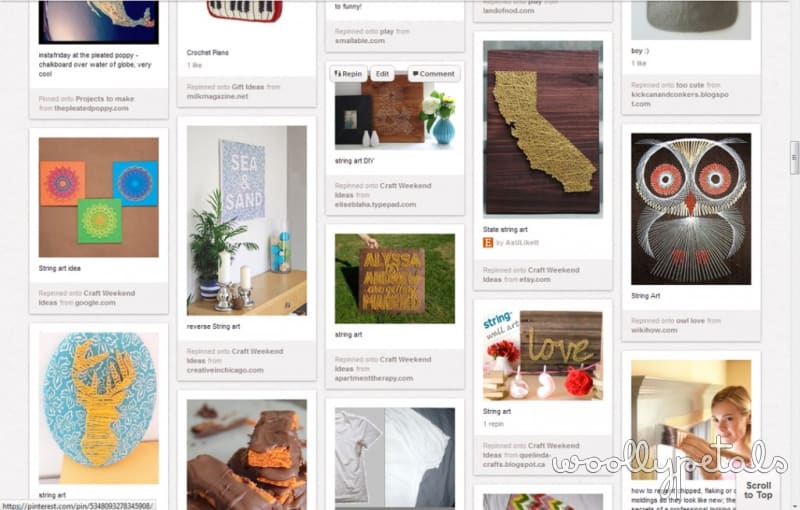The image size is (800, 510).
Task: Click the Scroll to Top button
Action: [x=758, y=490]
